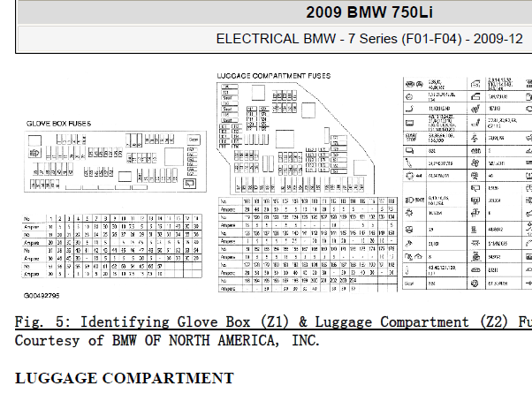Click the LUGGAGE COMPARTMENT FUSES label

(274, 76)
